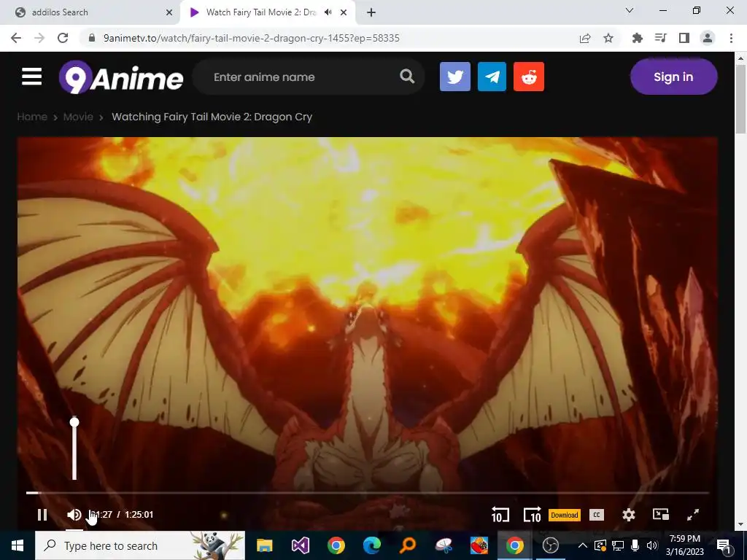Open the Movie breadcrumb link
This screenshot has width=747, height=560.
78,117
